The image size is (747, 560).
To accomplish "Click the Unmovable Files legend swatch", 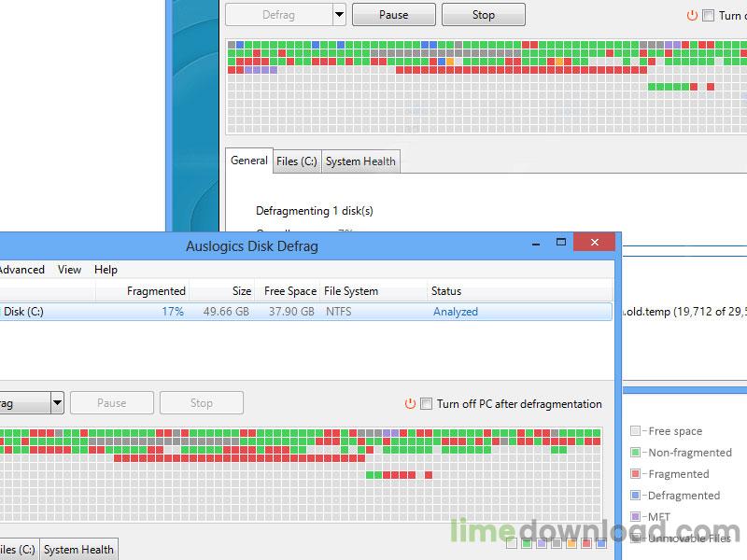I will coord(635,539).
